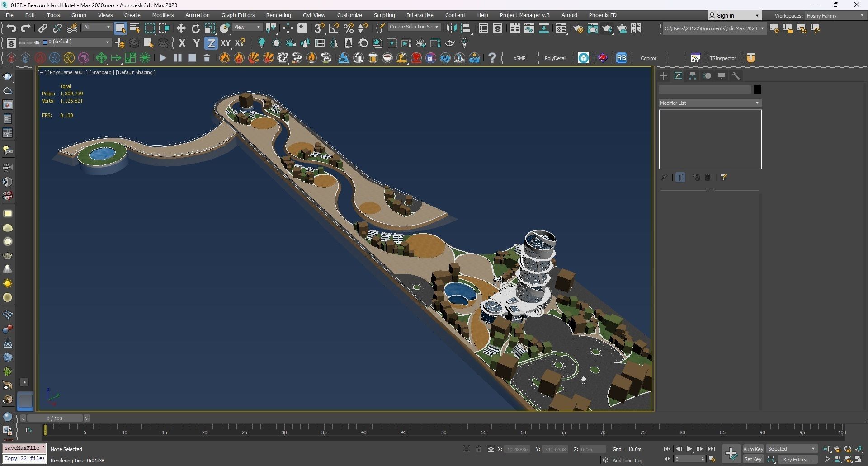Open the Sign In dropdown
868x470 pixels.
pyautogui.click(x=734, y=15)
